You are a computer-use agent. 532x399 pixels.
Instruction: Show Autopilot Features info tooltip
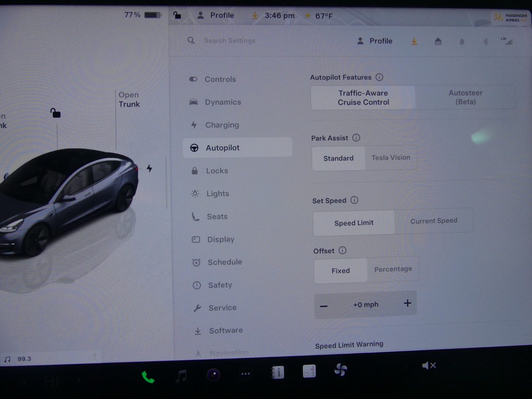pos(379,77)
